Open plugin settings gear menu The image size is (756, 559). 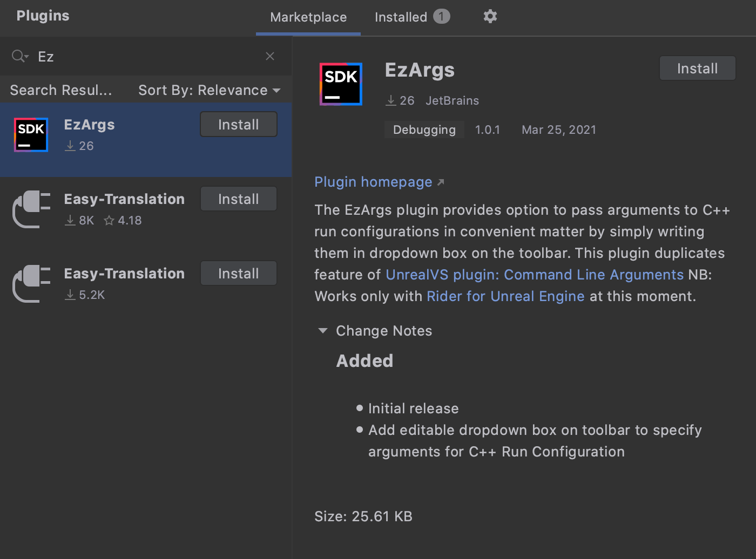pyautogui.click(x=490, y=16)
